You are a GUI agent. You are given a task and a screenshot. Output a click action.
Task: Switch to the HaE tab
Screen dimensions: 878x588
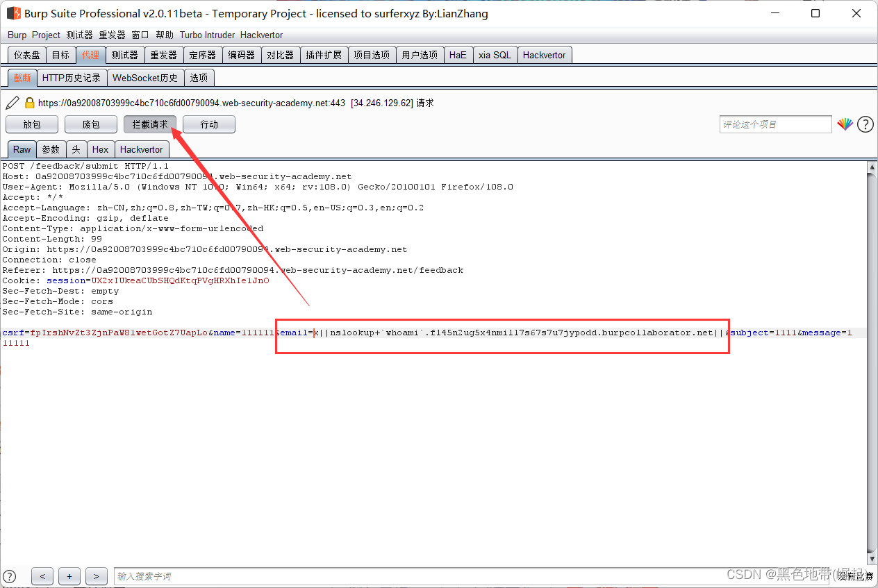[458, 55]
